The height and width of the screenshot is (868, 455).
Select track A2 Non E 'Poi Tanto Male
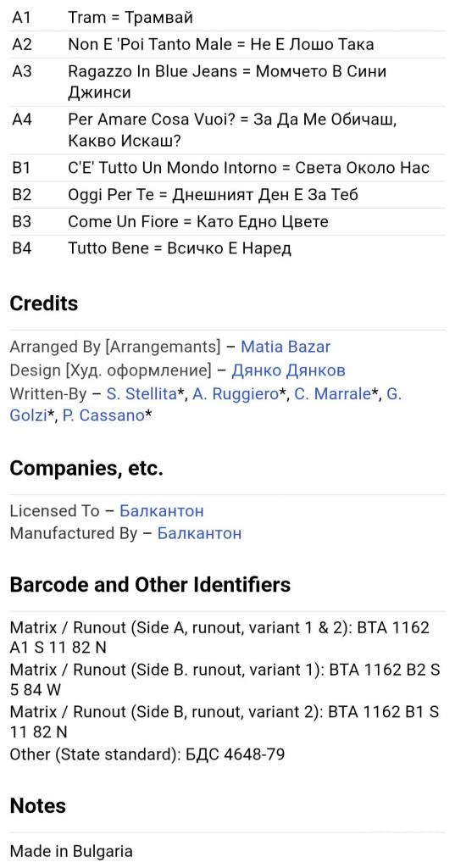227,44
